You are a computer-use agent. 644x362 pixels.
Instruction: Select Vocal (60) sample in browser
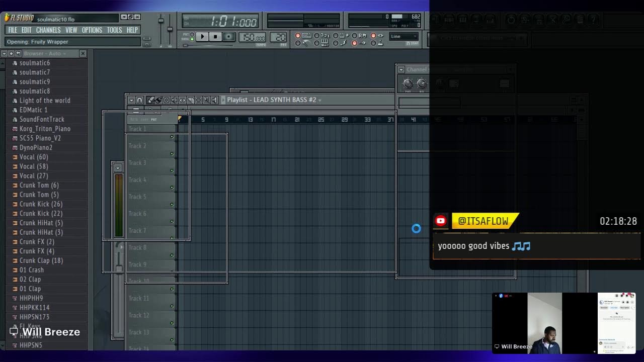34,157
